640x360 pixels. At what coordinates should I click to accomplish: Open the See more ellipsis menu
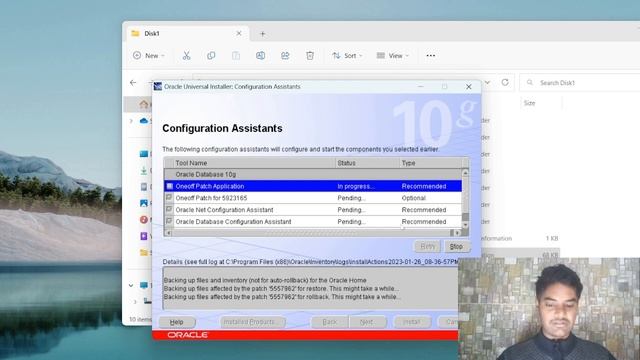point(431,56)
